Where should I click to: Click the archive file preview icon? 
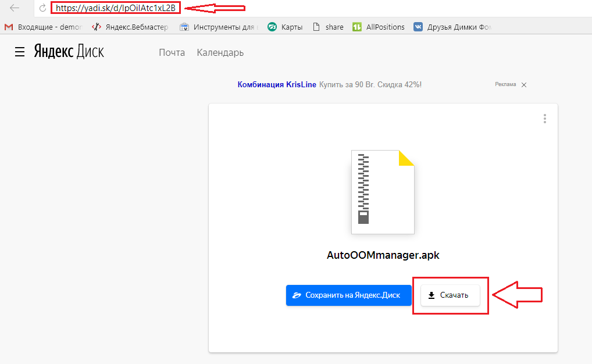(x=383, y=192)
